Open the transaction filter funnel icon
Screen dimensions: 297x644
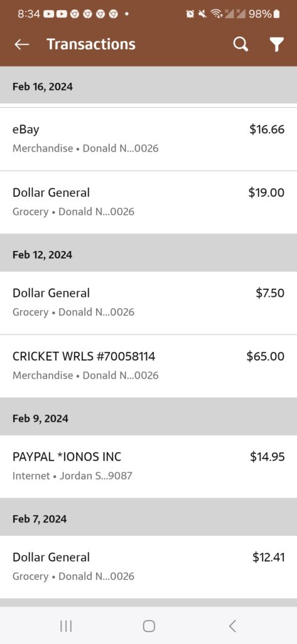277,45
